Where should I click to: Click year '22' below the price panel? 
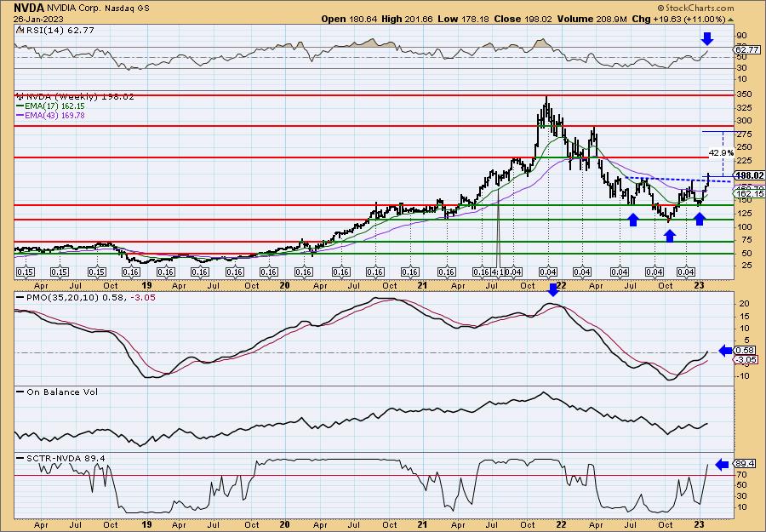coord(561,285)
